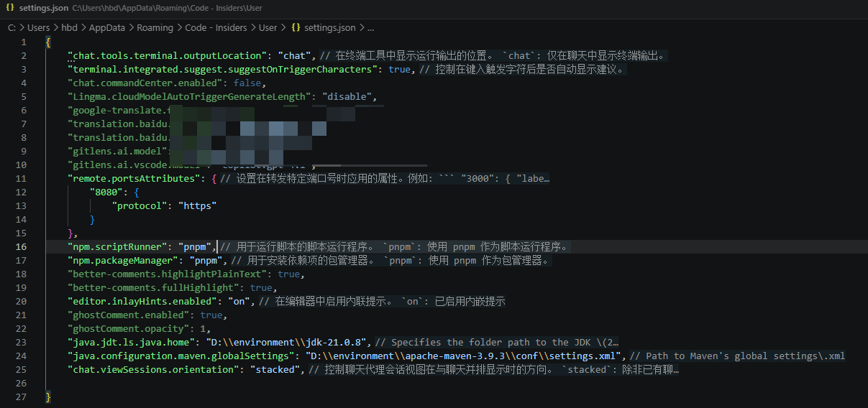
Task: Click the "stacked" value on line 25
Action: click(276, 369)
